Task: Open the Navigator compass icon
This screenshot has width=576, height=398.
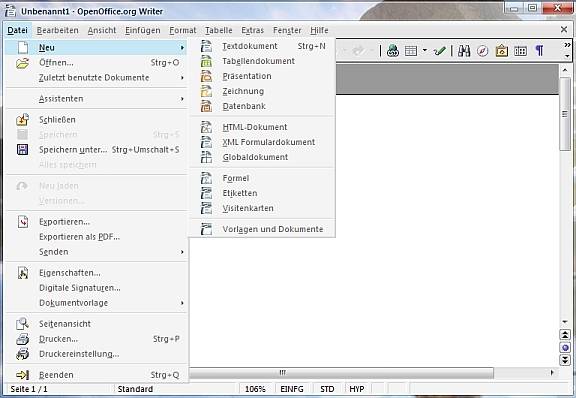Action: tap(482, 51)
